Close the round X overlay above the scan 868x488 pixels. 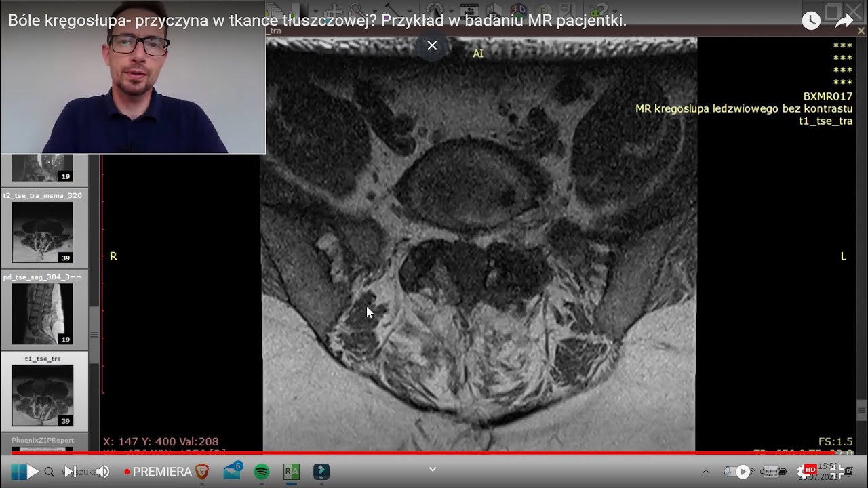(432, 45)
